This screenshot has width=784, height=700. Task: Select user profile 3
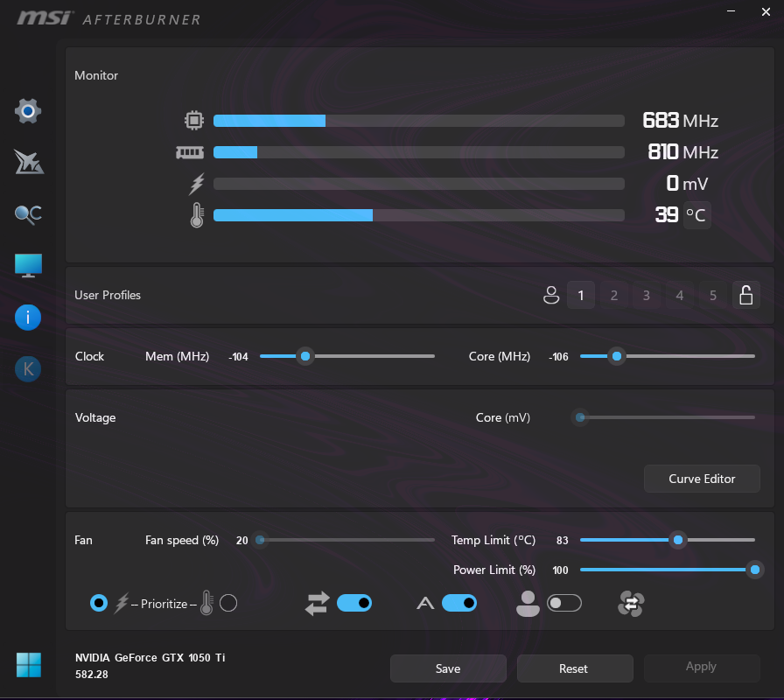(647, 295)
